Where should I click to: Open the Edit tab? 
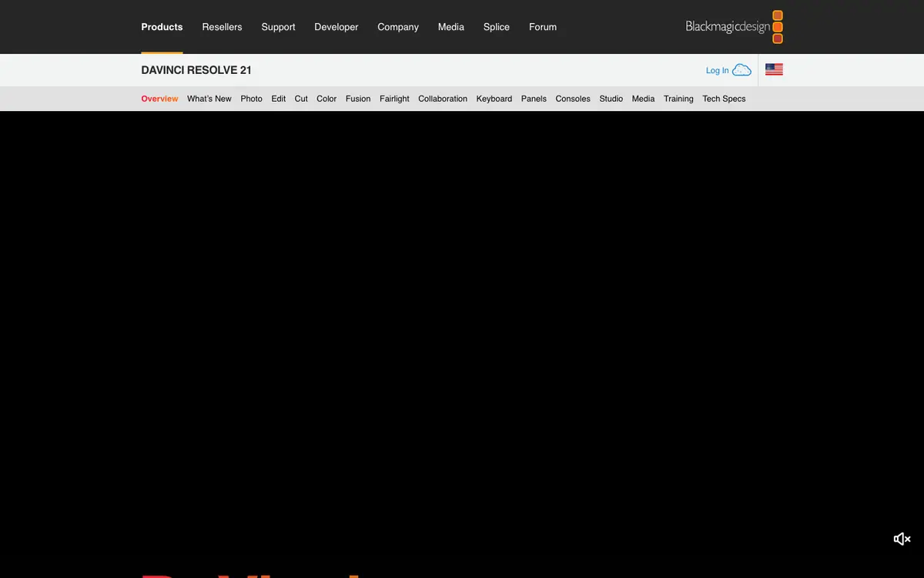click(x=279, y=99)
